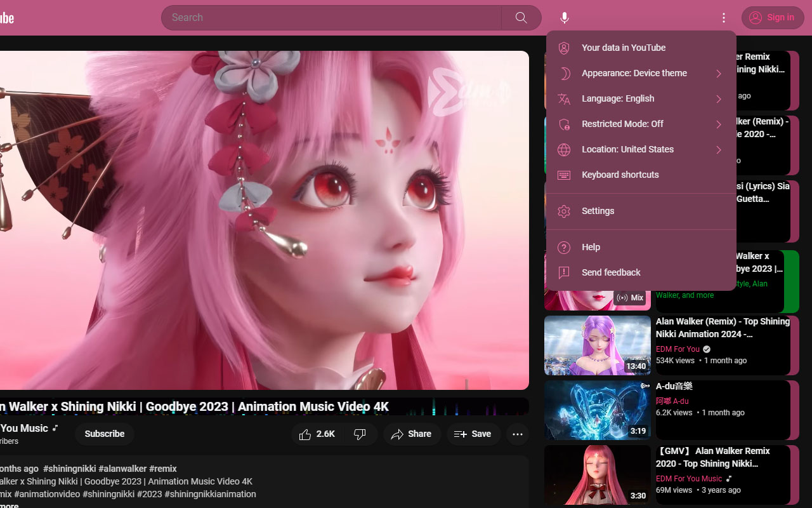Viewport: 812px width, 508px height.
Task: Open Your data in YouTube
Action: point(641,48)
